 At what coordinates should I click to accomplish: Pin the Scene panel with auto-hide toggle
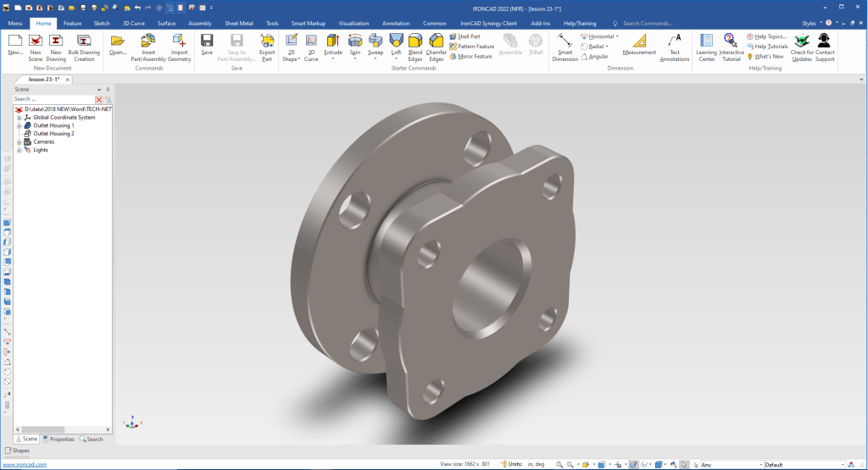(108, 89)
